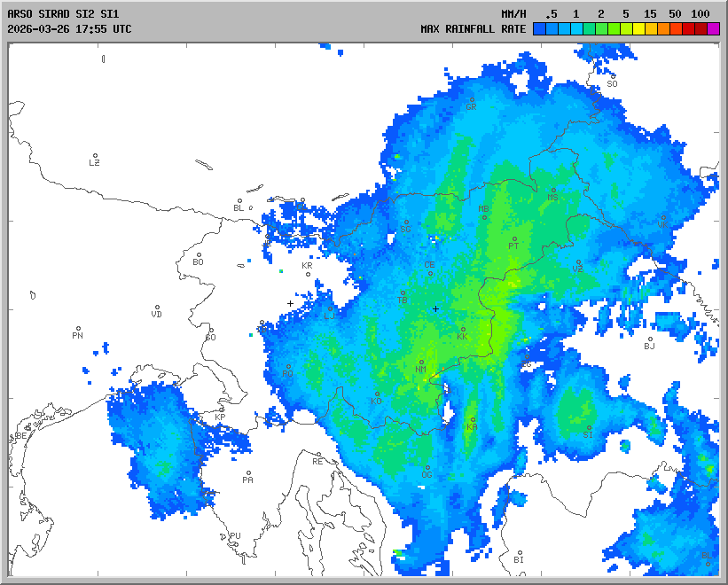
Task: Pick the magenta swatch in the legend
Action: pyautogui.click(x=713, y=28)
